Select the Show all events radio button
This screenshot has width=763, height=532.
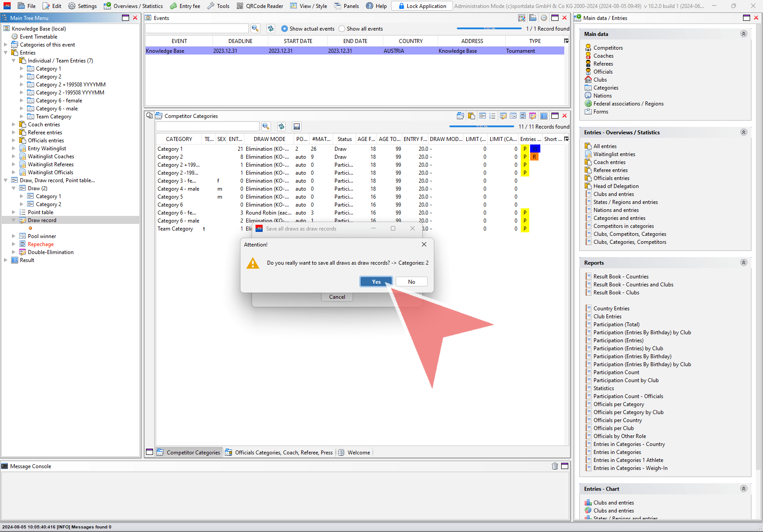point(342,29)
